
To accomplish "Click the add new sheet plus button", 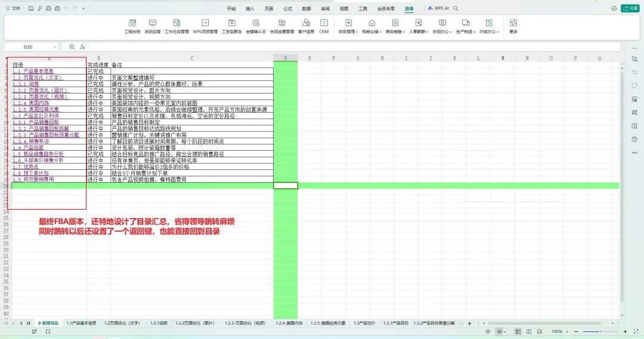I will (x=469, y=324).
